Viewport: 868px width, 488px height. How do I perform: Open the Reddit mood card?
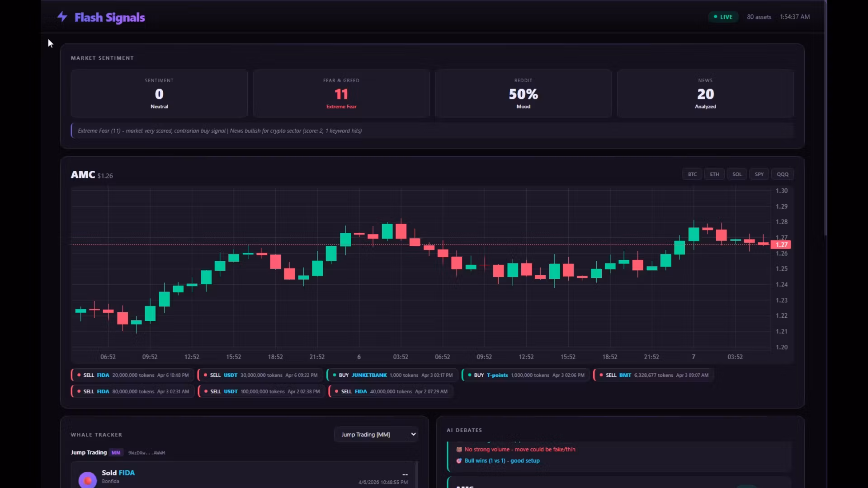tap(524, 94)
